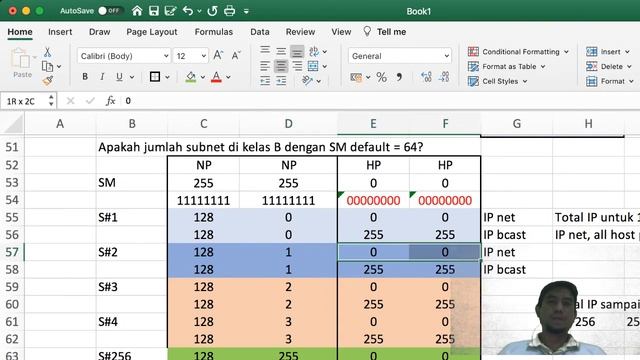Align text right
This screenshot has width=640, height=360.
click(297, 66)
